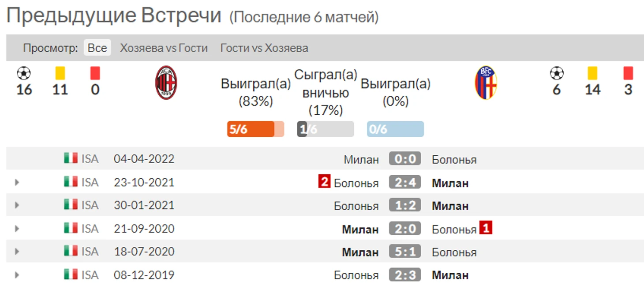Screen dimensions: 644x297
Task: Click Milan's red card icon
Action: tap(95, 73)
